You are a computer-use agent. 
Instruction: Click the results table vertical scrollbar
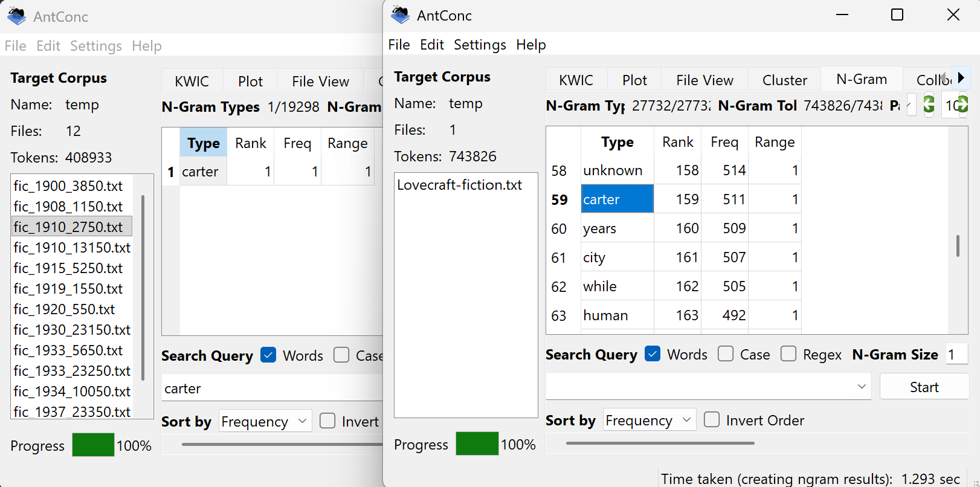(x=958, y=245)
